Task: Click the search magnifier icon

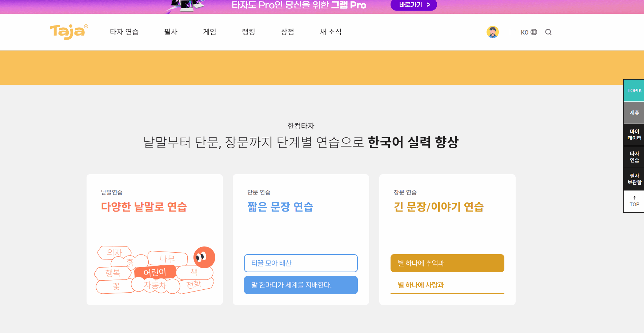Action: click(x=548, y=32)
